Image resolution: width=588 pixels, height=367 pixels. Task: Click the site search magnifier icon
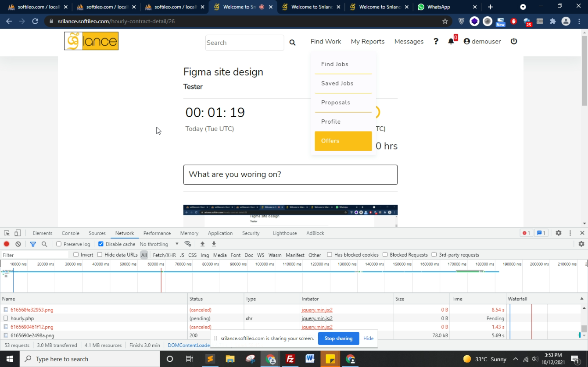pyautogui.click(x=292, y=43)
